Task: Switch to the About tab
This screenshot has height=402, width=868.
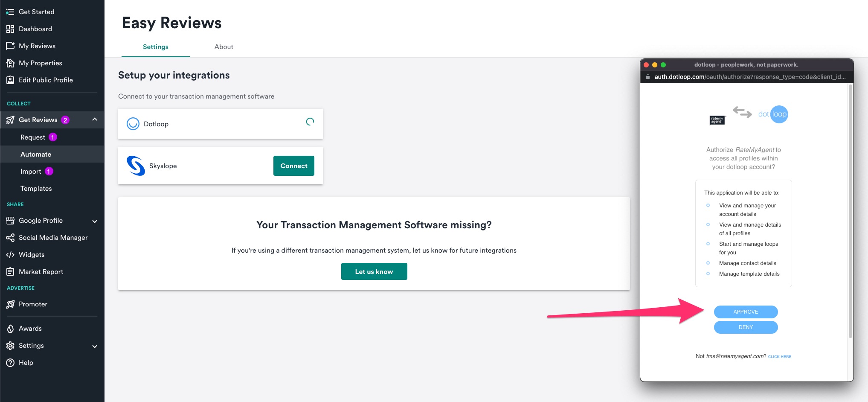Action: pos(224,47)
